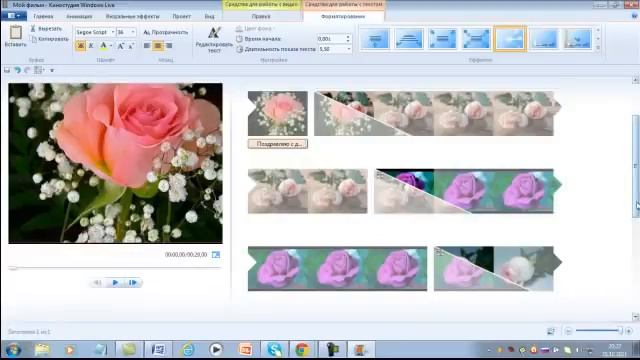Open the Вид (View) ribbon tab
The height and width of the screenshot is (360, 640).
click(209, 16)
